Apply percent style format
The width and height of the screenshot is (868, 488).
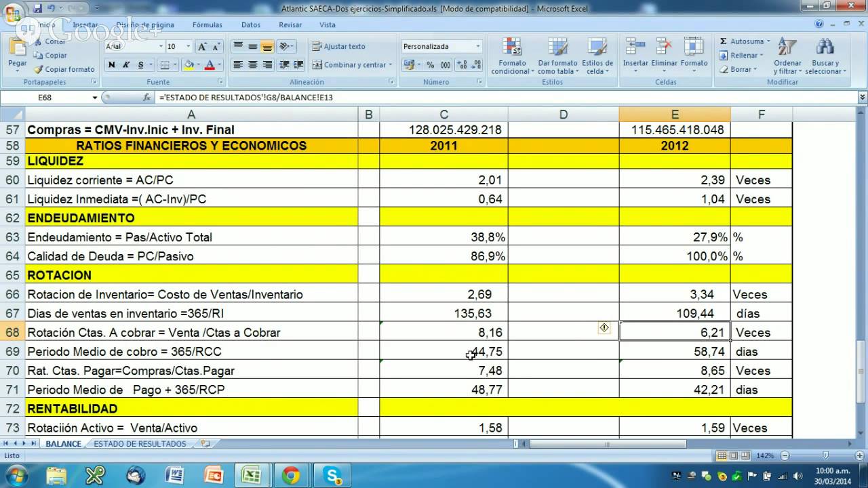pyautogui.click(x=430, y=65)
